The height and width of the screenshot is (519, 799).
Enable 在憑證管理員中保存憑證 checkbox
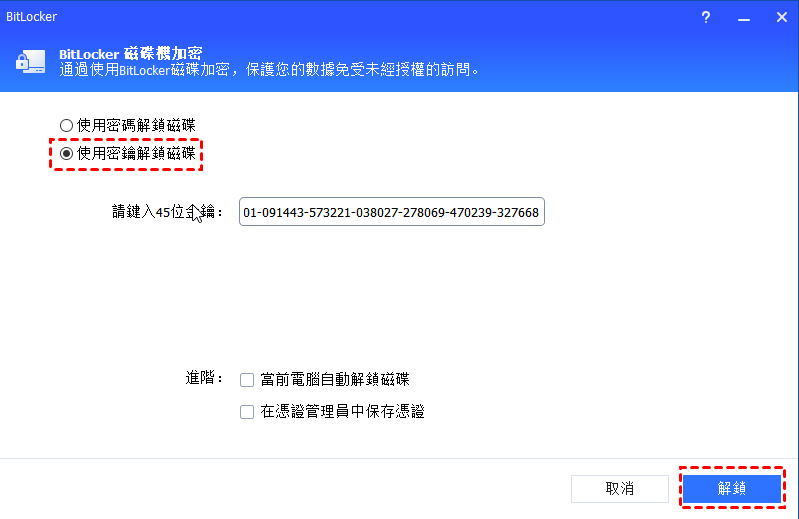pyautogui.click(x=247, y=412)
